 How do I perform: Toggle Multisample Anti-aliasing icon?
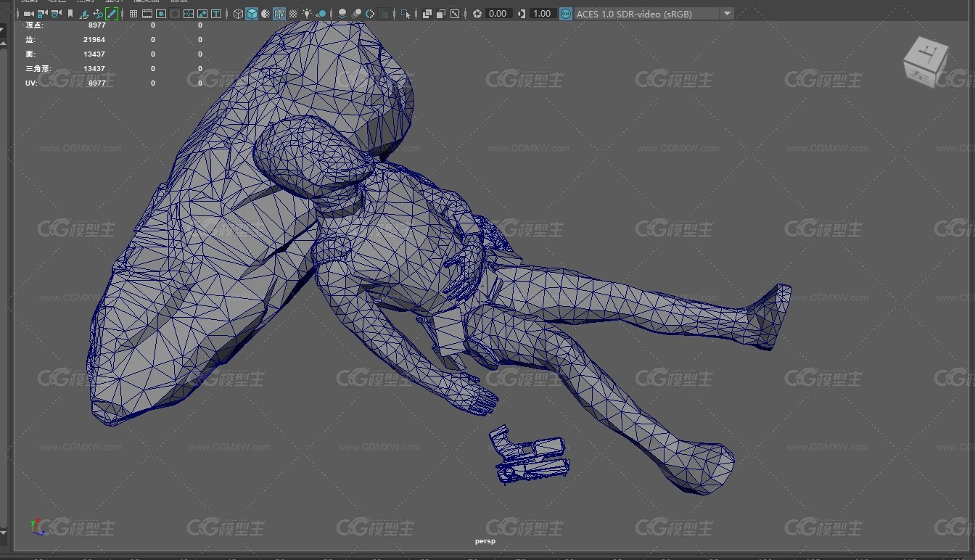pos(370,14)
